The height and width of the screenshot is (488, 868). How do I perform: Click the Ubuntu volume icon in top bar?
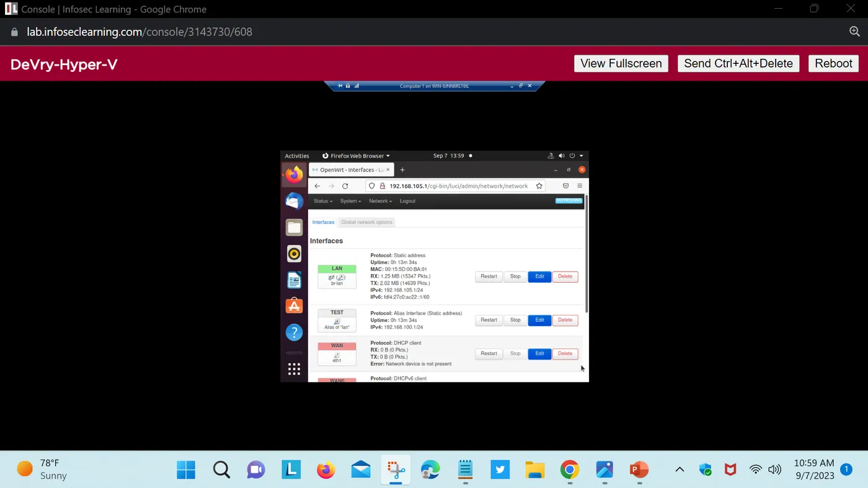pyautogui.click(x=561, y=156)
